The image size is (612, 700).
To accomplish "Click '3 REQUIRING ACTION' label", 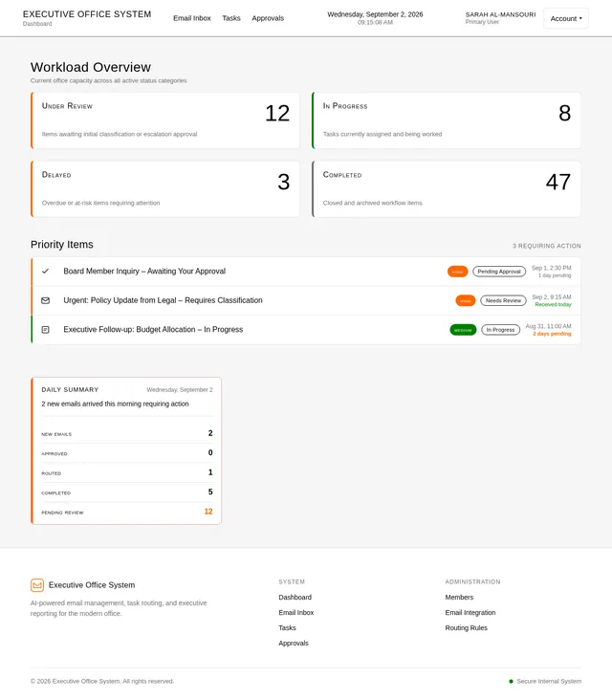I will coord(546,246).
